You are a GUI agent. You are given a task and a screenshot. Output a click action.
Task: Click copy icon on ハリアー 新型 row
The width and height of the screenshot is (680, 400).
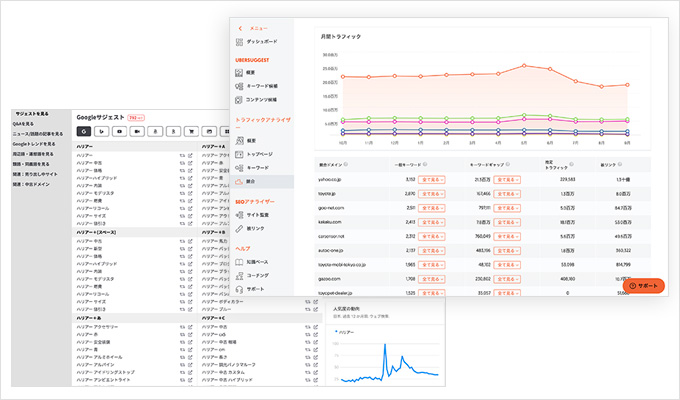(182, 249)
